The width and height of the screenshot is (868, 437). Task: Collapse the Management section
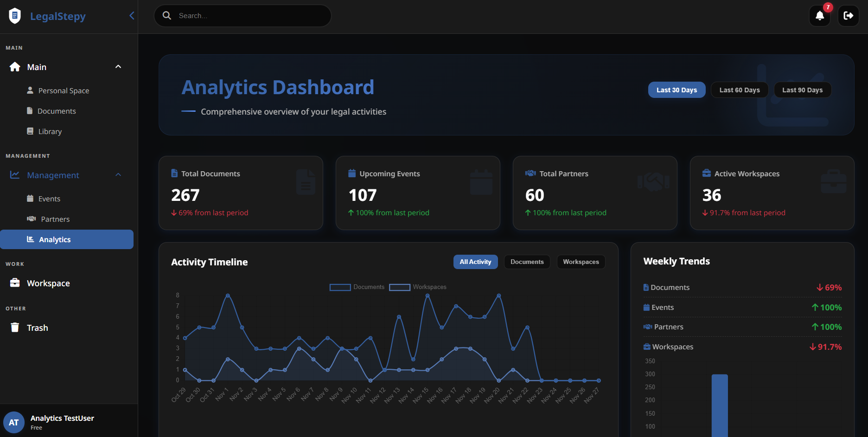pos(118,175)
